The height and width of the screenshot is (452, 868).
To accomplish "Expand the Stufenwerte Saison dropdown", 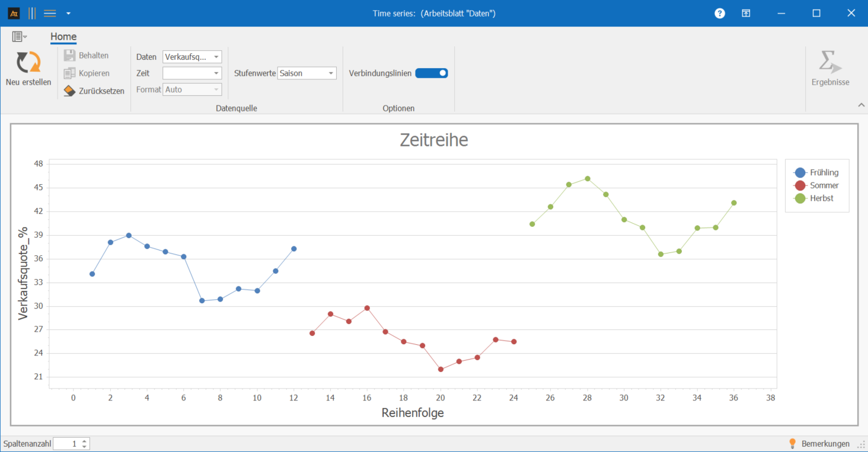I will 330,73.
